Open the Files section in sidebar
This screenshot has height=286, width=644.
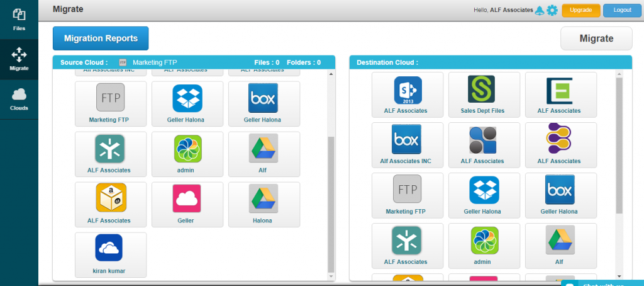click(x=19, y=20)
